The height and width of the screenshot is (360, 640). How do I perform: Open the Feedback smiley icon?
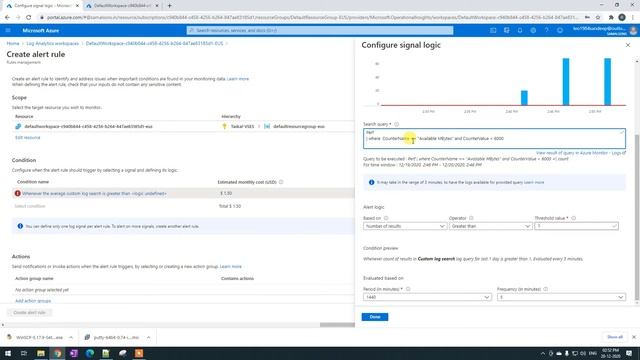pos(560,30)
